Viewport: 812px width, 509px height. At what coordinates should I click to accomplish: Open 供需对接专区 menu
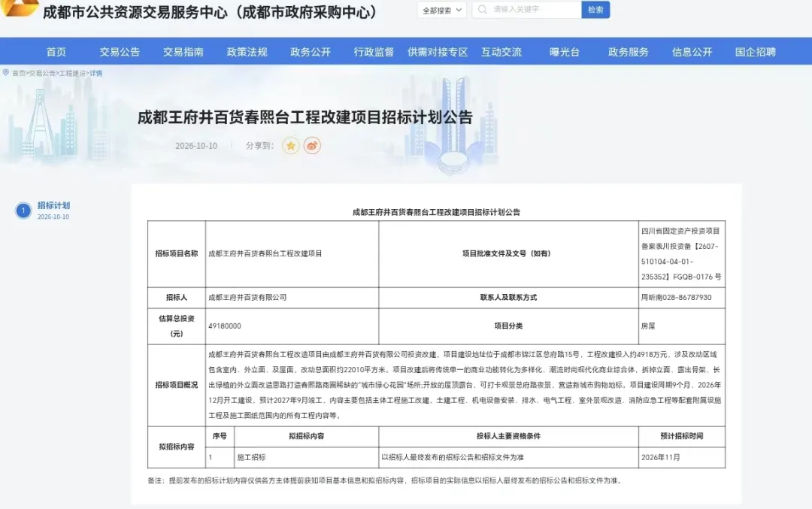click(x=438, y=52)
